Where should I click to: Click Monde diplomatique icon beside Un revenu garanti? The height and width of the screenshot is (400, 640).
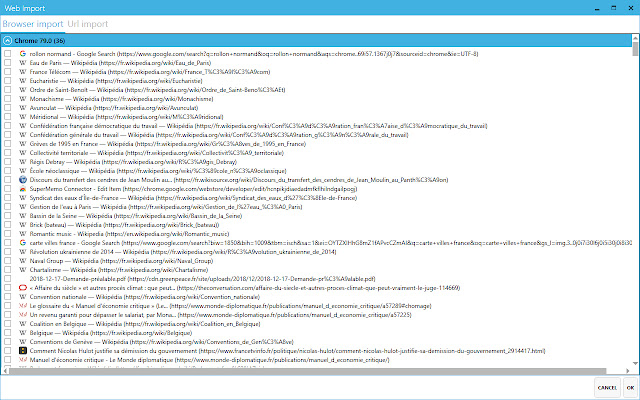pos(23,315)
